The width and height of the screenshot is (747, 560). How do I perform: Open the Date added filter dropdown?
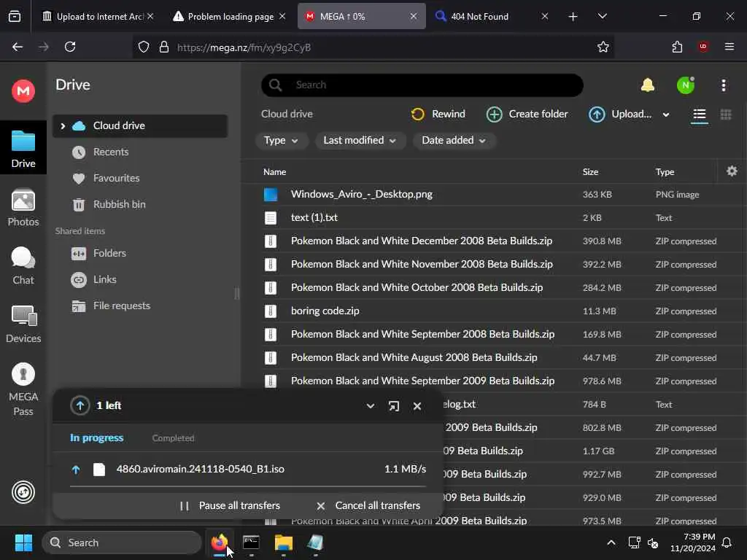tap(454, 141)
